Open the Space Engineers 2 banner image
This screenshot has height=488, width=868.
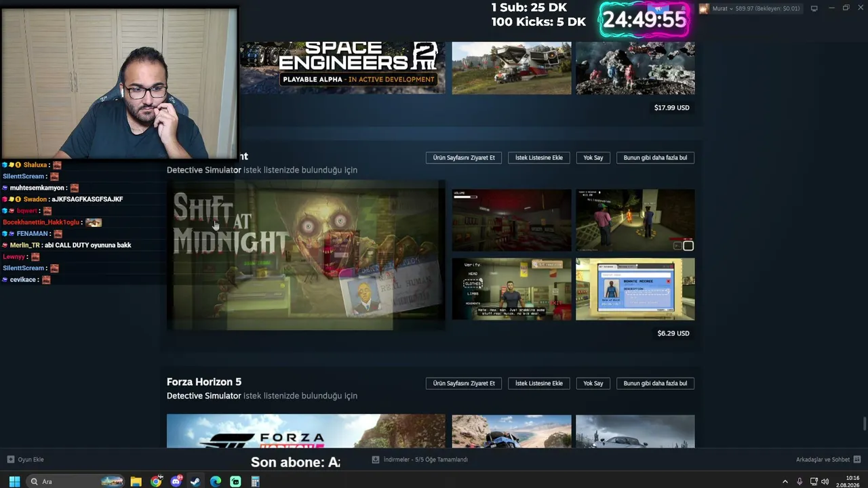[342, 68]
